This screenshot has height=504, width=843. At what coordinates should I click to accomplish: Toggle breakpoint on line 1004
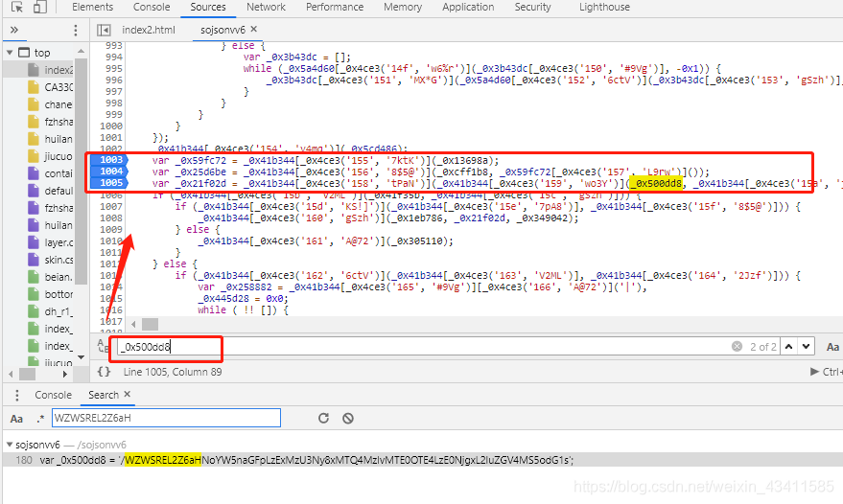point(109,172)
